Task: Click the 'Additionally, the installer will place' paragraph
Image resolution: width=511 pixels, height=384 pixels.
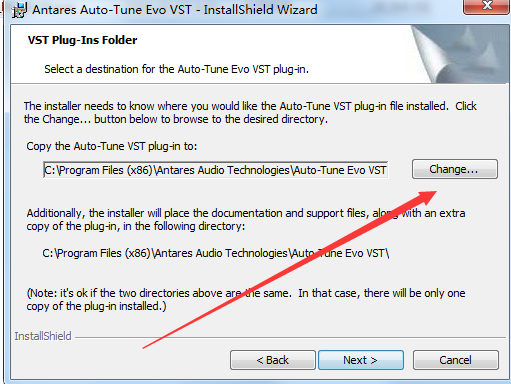Action: 246,220
